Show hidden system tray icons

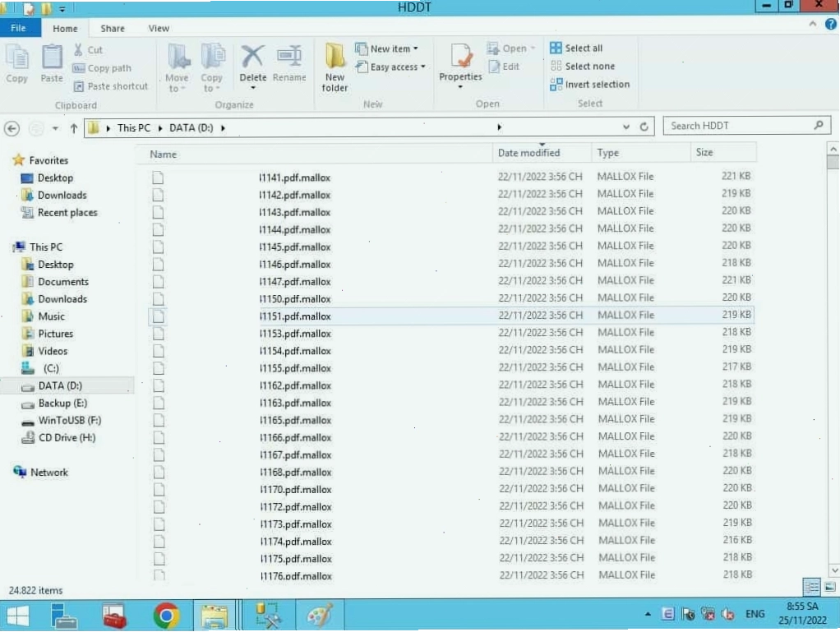[648, 614]
